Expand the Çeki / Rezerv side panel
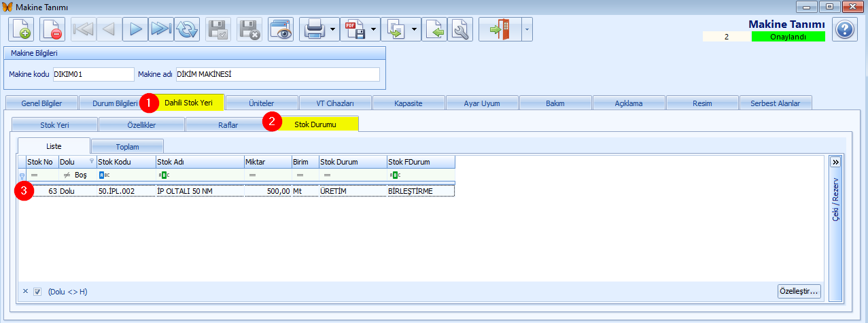868x323 pixels. [x=836, y=162]
